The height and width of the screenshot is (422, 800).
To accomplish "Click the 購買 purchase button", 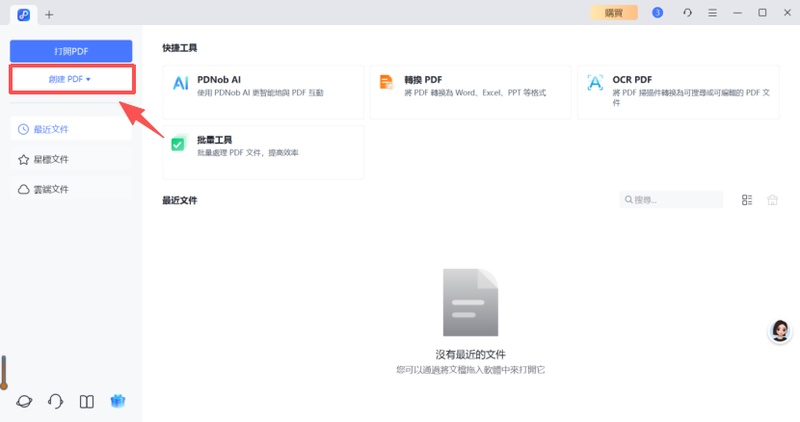I will pos(614,13).
